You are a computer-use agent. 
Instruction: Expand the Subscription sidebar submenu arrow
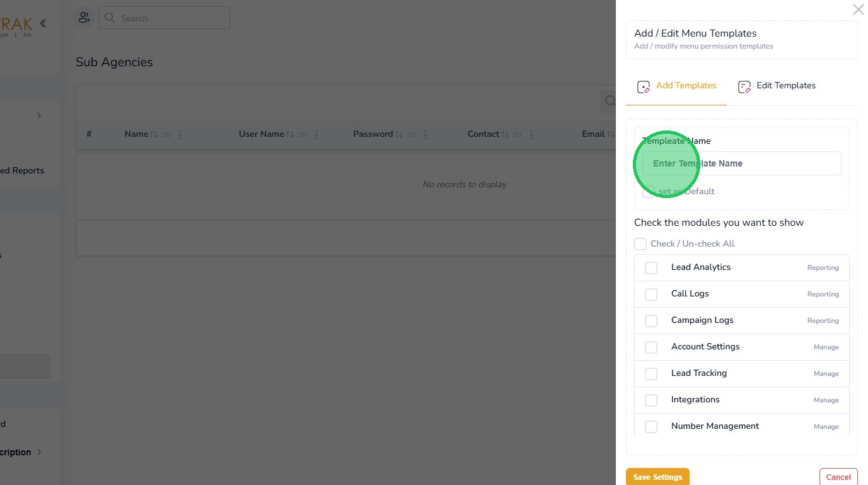pos(39,452)
